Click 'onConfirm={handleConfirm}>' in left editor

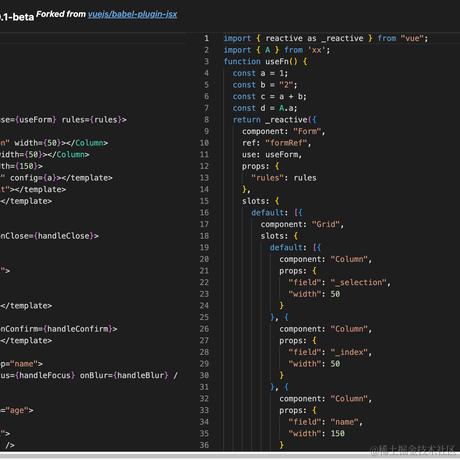coord(59,329)
